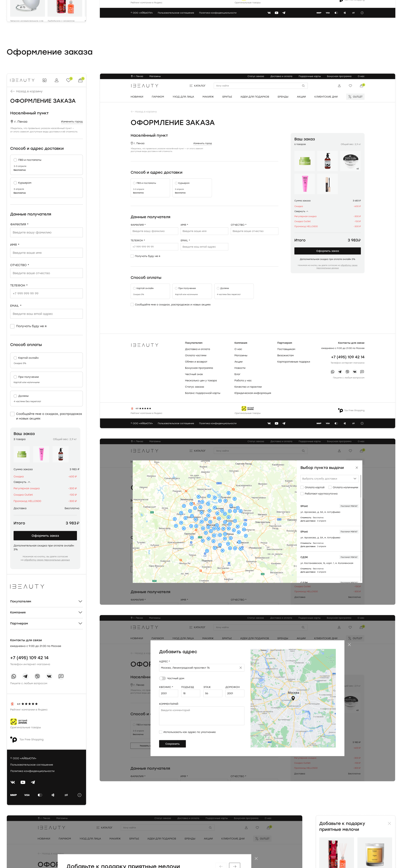The image size is (407, 868).
Task: Open the wishlist heart icon in the mobile header
Action: pos(68,80)
